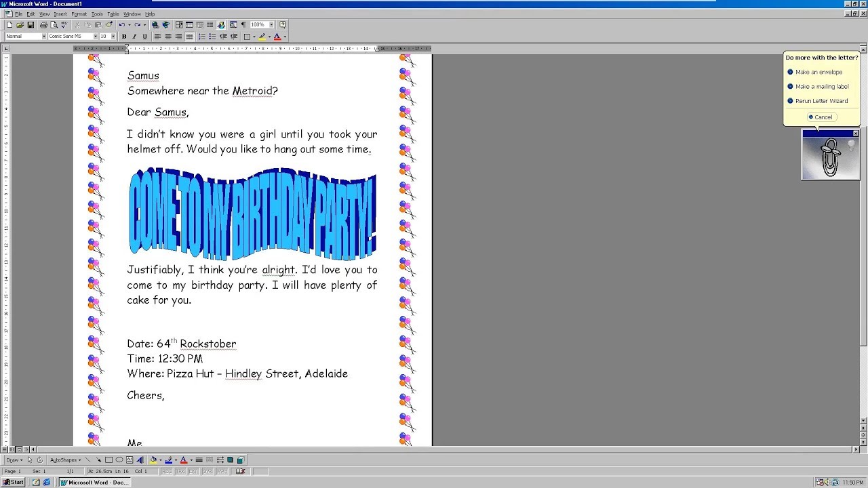Open the AutoShapes menu
The height and width of the screenshot is (488, 868).
65,460
